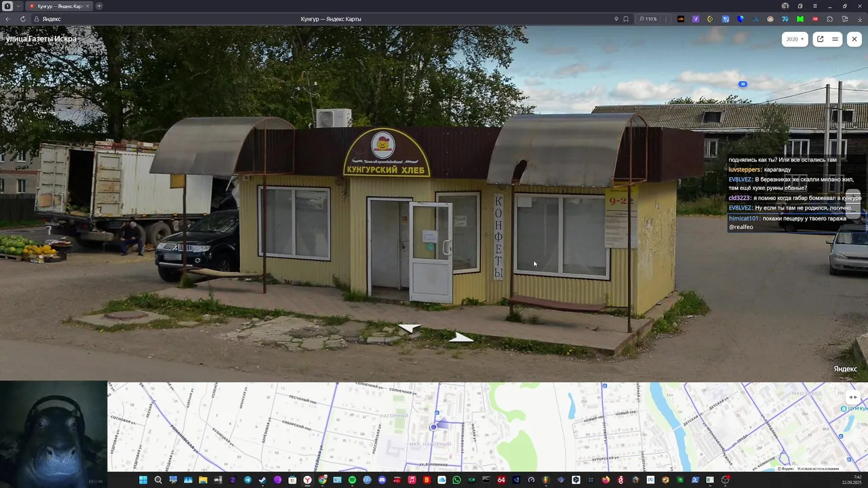868x488 pixels.
Task: Select the Кунгур — Яндекс Карты tab
Action: (58, 6)
